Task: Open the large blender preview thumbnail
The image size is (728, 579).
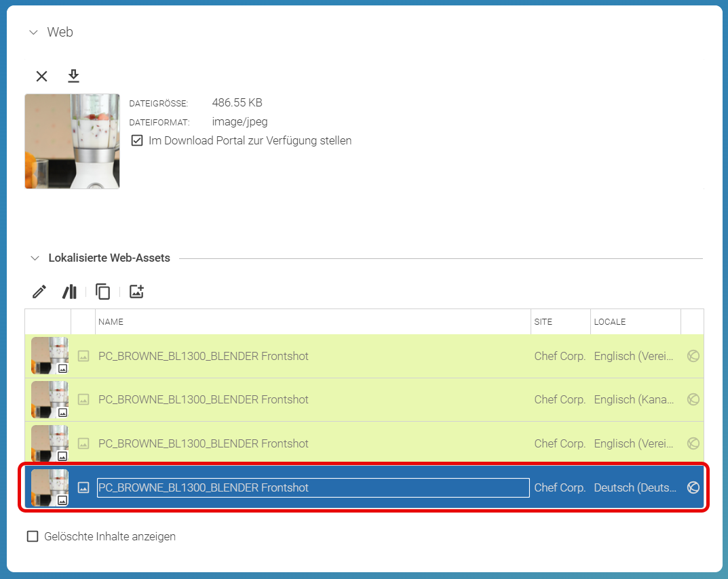Action: (72, 142)
